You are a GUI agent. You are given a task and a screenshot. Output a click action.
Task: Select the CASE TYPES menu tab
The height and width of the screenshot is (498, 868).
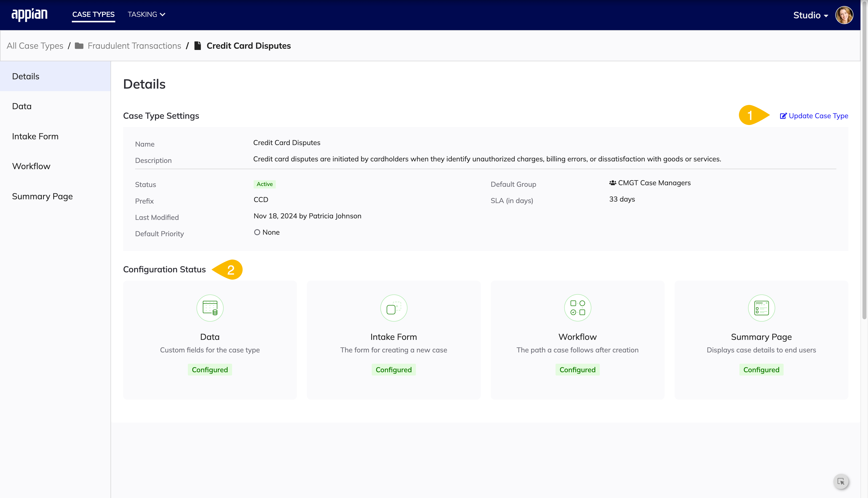[93, 14]
